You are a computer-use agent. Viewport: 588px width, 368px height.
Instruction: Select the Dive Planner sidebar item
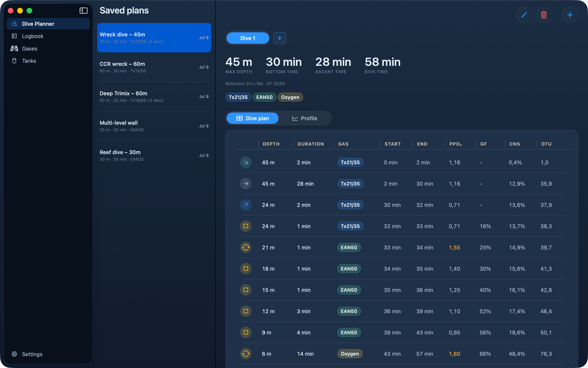(x=48, y=24)
